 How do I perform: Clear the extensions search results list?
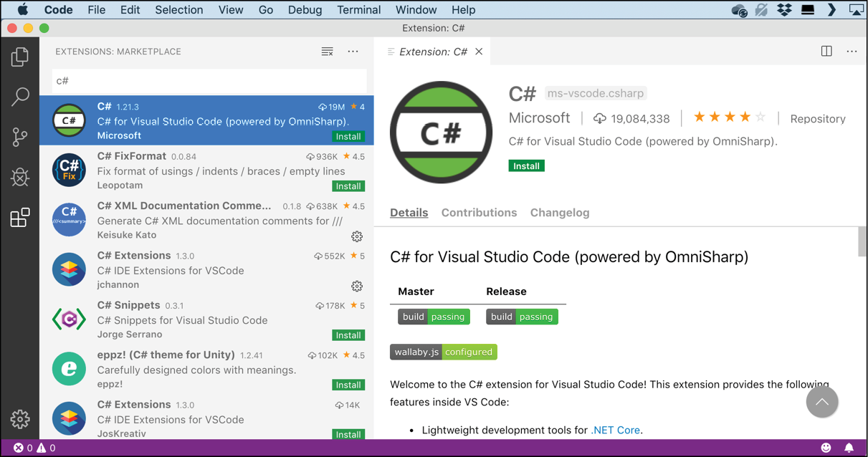327,52
